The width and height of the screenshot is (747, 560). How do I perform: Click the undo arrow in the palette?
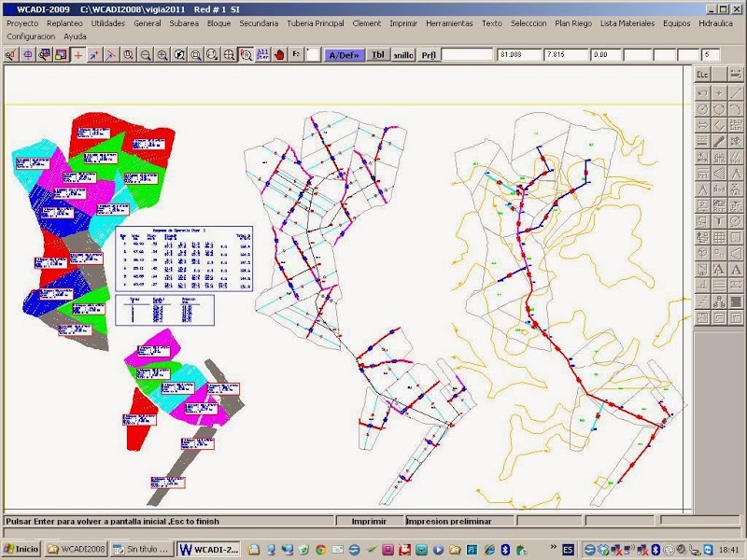pos(702,92)
